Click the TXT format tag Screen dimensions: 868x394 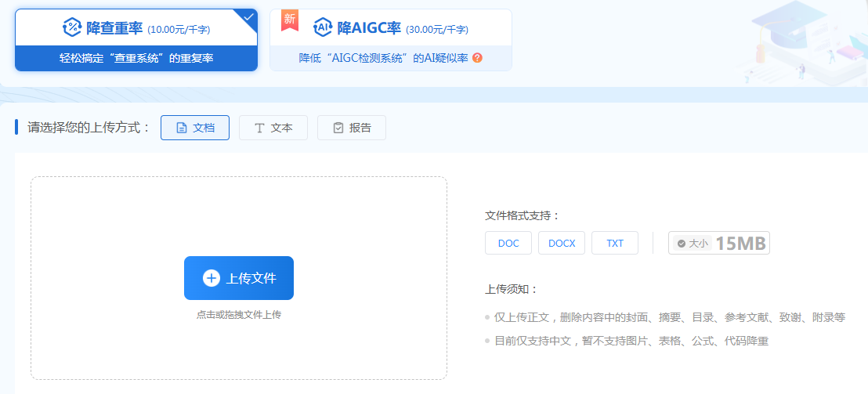point(615,243)
